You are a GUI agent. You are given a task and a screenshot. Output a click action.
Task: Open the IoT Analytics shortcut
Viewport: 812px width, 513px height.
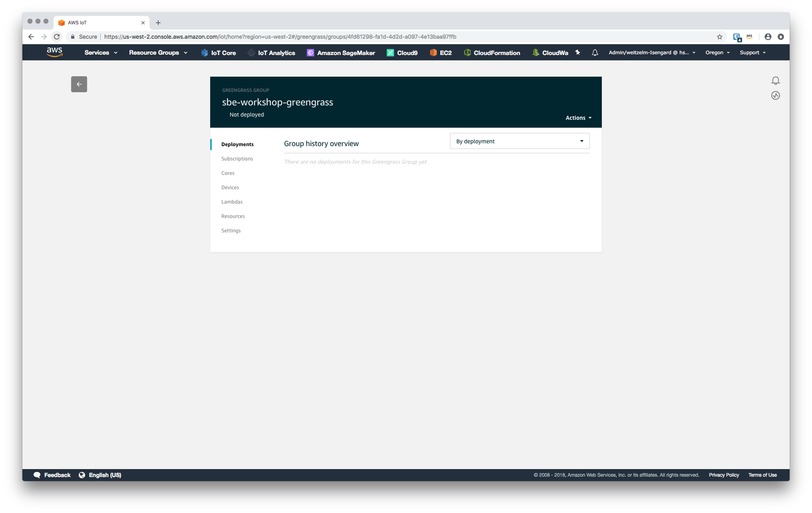272,53
